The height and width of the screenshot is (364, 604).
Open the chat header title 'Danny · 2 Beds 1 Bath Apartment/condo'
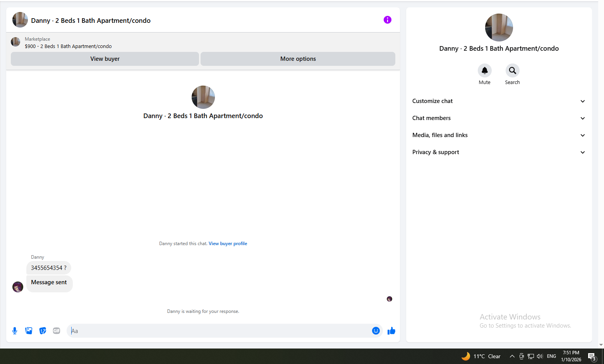[91, 21]
